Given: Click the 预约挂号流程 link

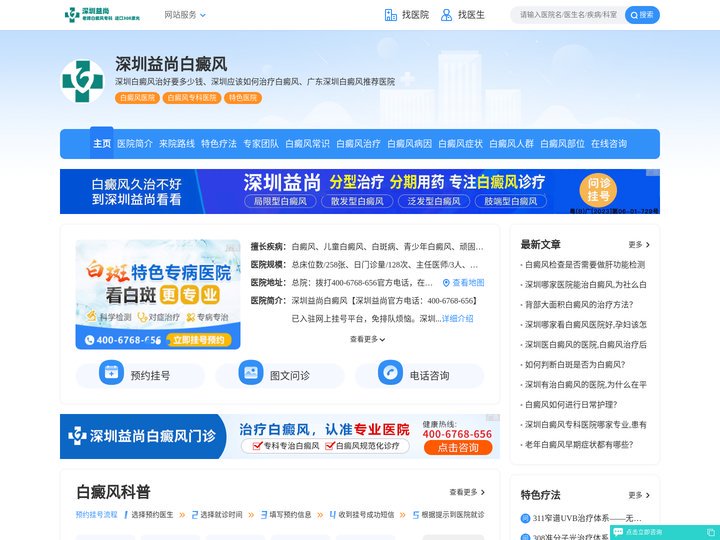Looking at the screenshot, I should [96, 515].
